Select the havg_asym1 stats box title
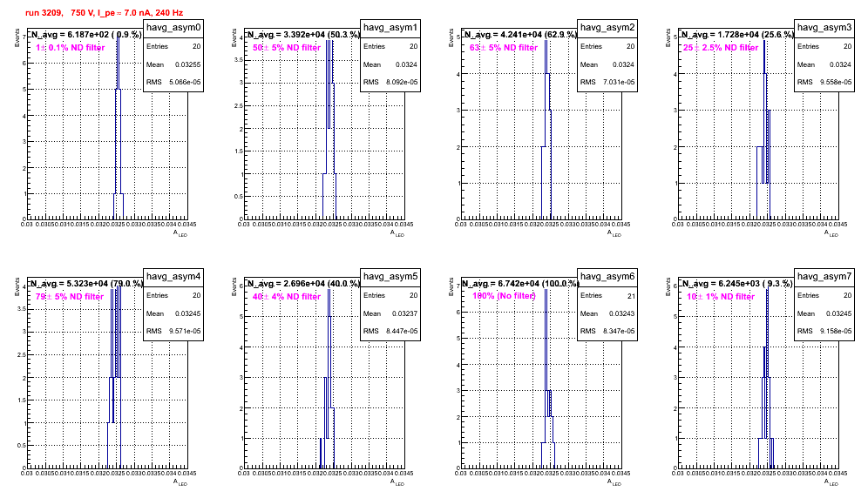Image resolution: width=868 pixels, height=498 pixels. [x=390, y=28]
